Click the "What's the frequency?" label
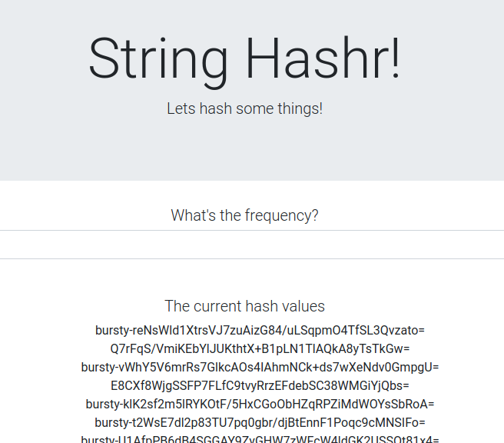Viewport: 504px width, 443px height. (x=244, y=215)
